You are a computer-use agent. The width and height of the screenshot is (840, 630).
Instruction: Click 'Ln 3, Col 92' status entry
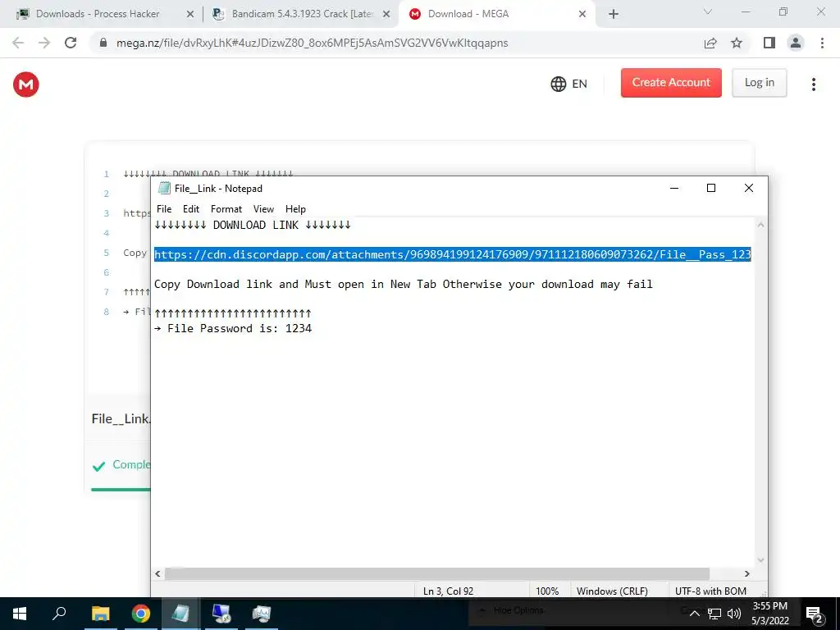(x=449, y=591)
